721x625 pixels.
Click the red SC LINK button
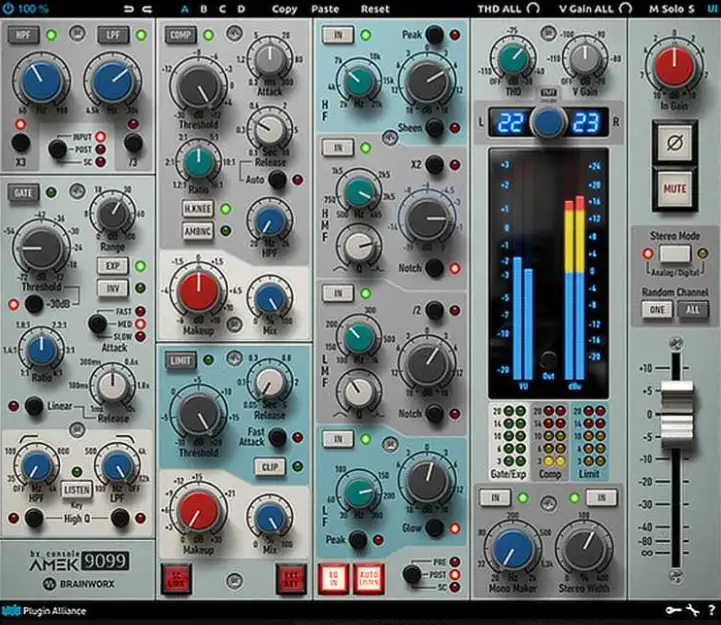coord(176,579)
